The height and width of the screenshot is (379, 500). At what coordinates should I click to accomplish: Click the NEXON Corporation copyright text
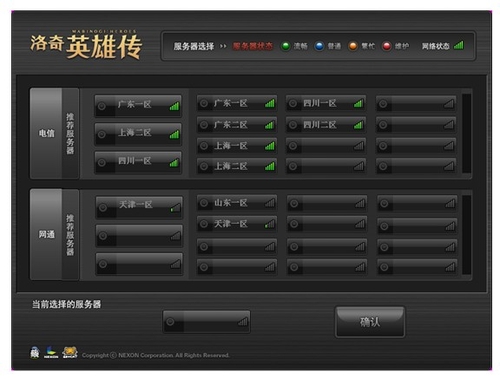(x=156, y=355)
